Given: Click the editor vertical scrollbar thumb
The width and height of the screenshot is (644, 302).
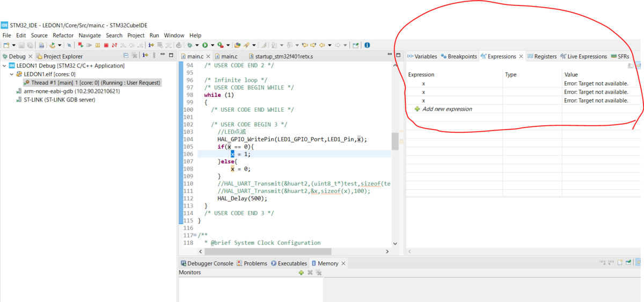Looking at the screenshot, I should (x=395, y=141).
